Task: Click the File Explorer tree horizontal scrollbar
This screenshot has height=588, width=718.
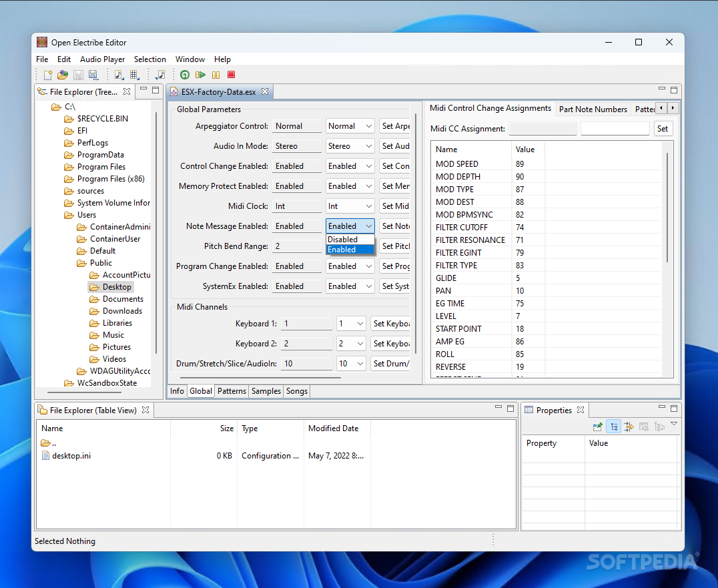Action: [x=84, y=392]
